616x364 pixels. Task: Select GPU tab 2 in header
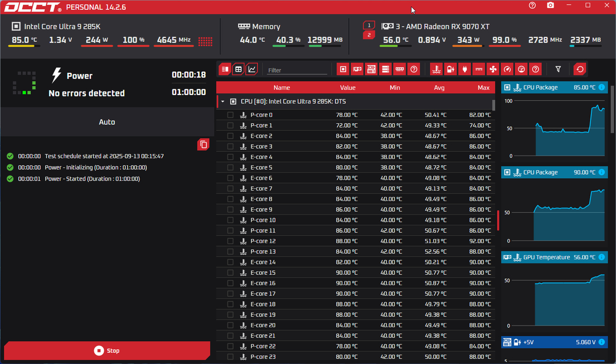[369, 35]
